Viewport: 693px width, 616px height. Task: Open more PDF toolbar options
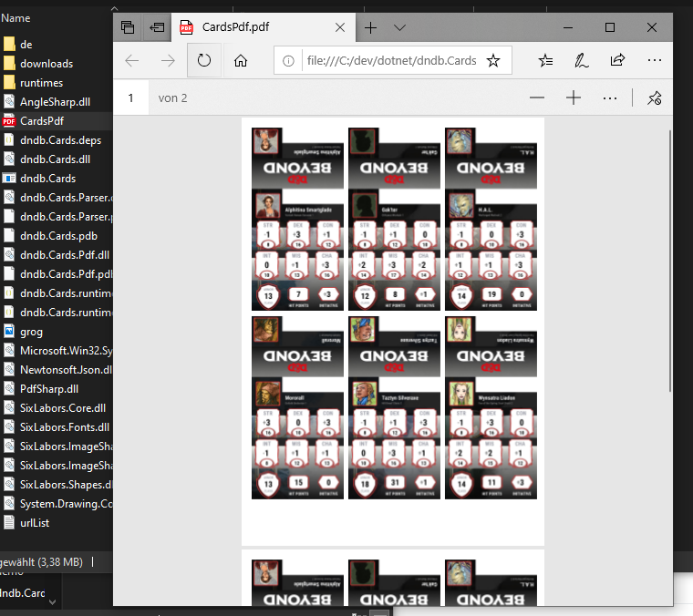pos(610,98)
